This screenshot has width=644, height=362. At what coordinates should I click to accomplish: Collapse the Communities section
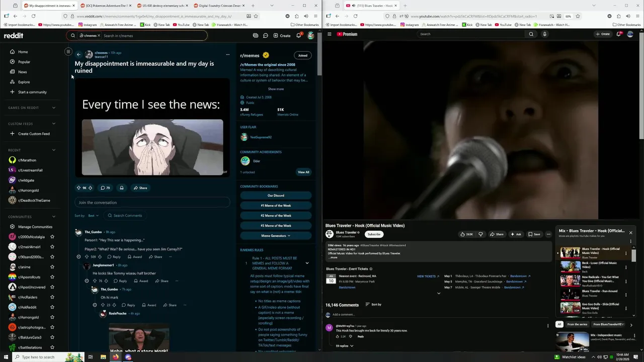click(54, 217)
